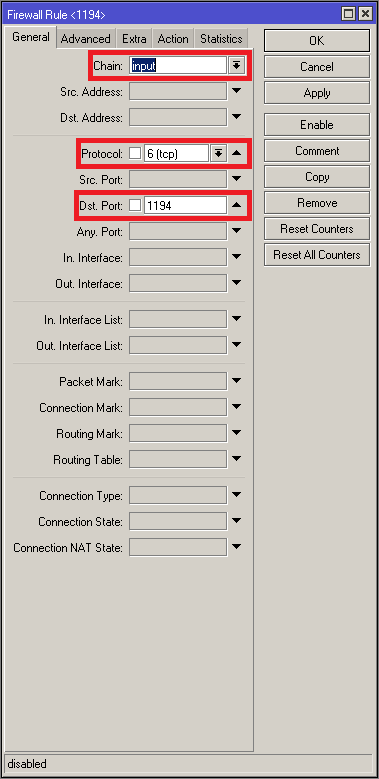Image resolution: width=379 pixels, height=779 pixels.
Task: Expand the Connection NAT State field
Action: click(x=236, y=547)
